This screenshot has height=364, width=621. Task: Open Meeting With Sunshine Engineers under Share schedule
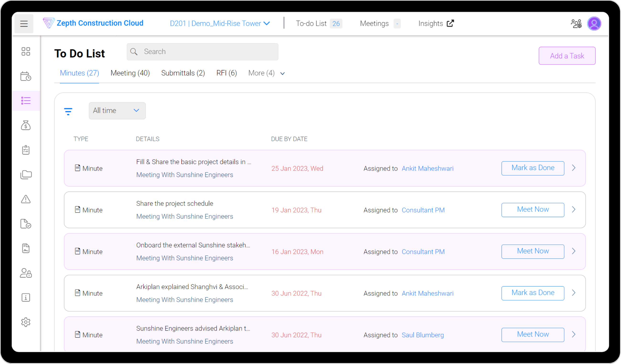click(185, 216)
